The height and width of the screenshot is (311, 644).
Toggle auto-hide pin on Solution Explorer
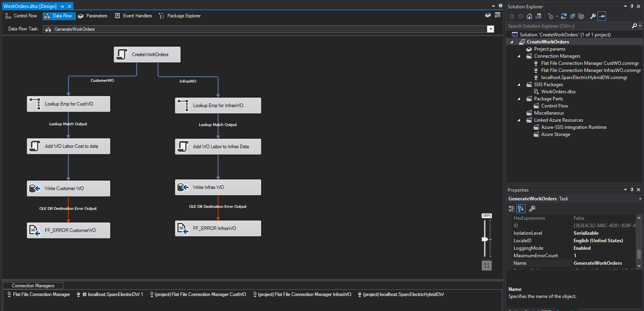[x=632, y=6]
